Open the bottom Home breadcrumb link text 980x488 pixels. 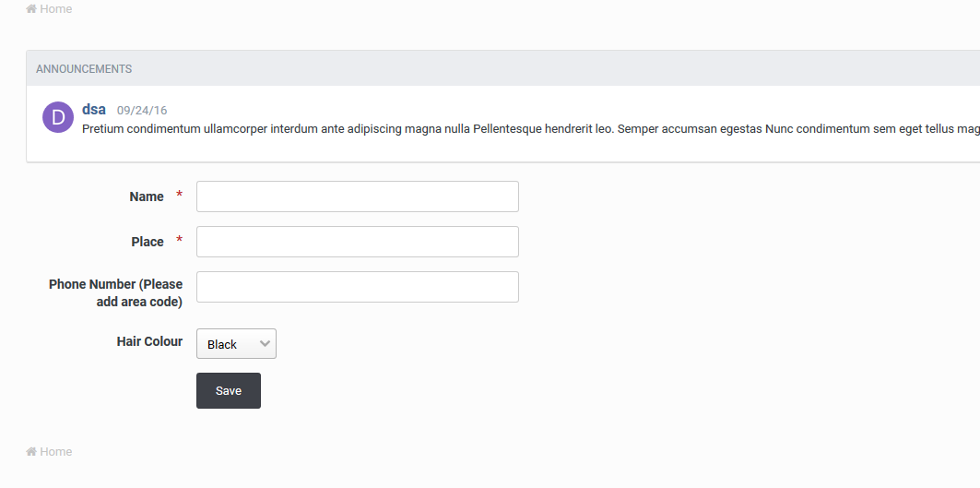(x=55, y=452)
